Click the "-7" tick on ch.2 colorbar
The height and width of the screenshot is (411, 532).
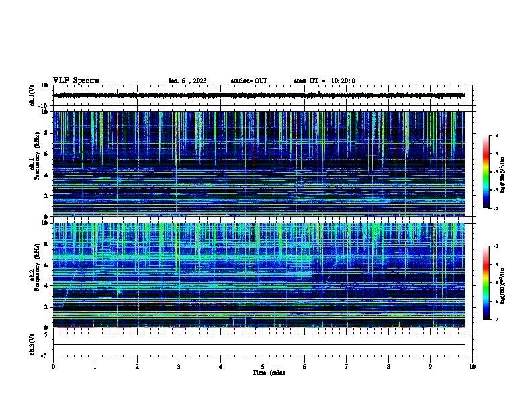[x=496, y=319]
